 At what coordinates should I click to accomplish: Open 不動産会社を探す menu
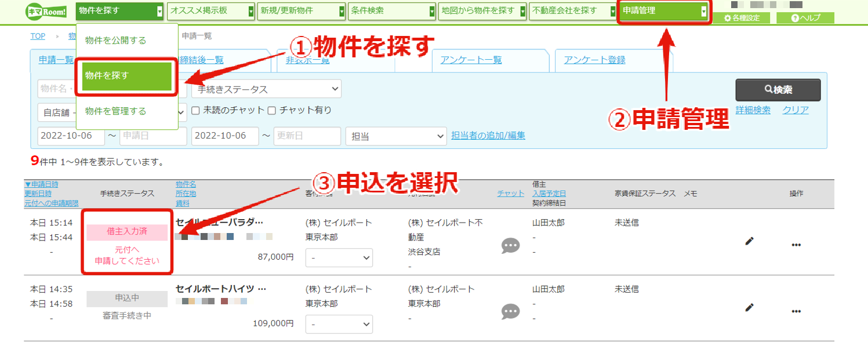tap(573, 11)
